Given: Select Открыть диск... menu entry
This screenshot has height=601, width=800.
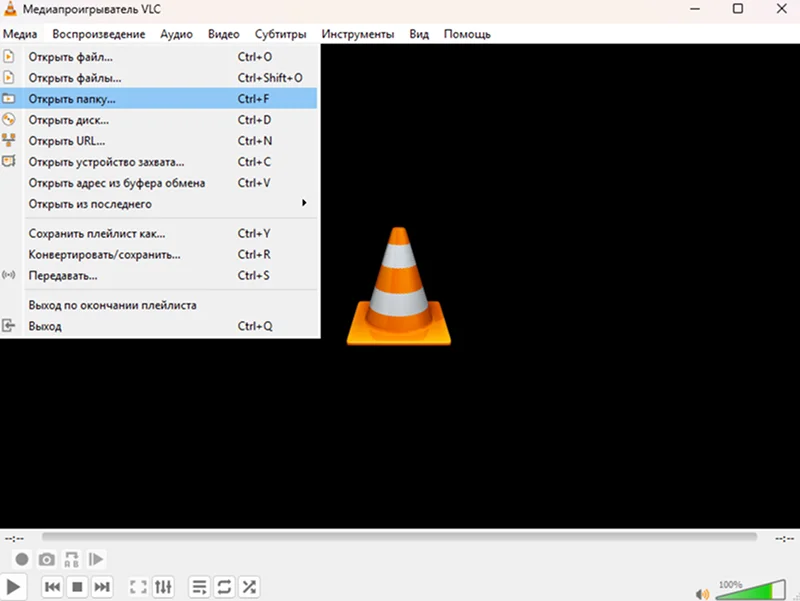Looking at the screenshot, I should click(x=159, y=120).
